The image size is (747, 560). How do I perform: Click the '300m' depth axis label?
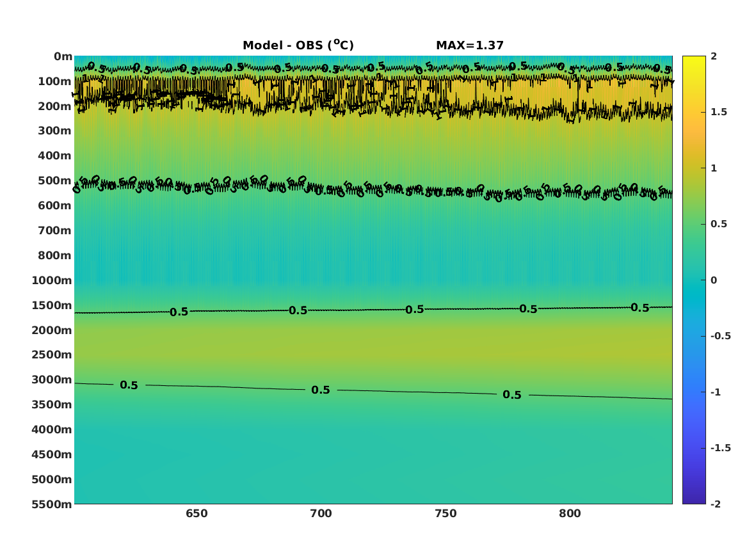click(54, 131)
